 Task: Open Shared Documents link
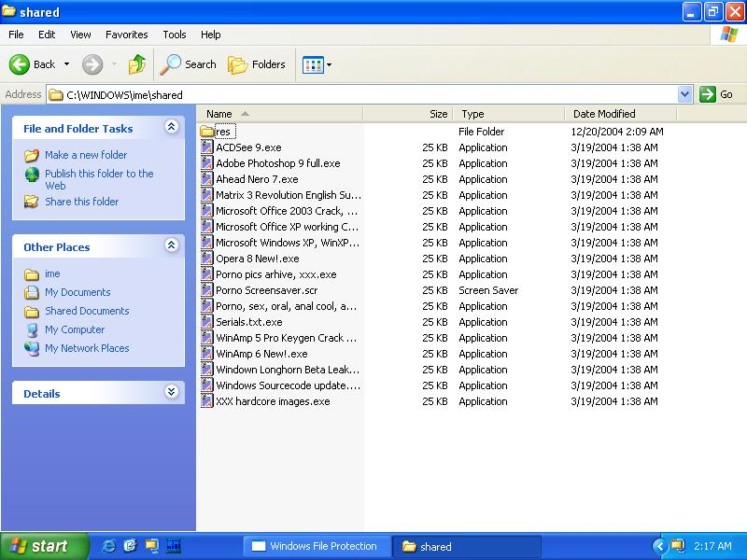[87, 311]
